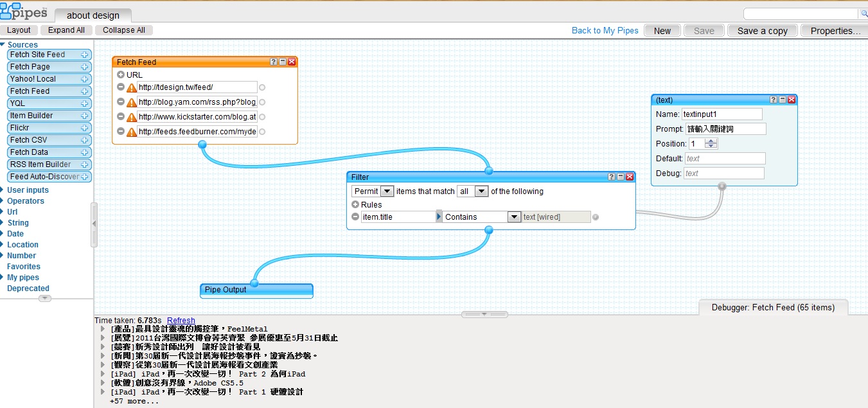The height and width of the screenshot is (408, 868).
Task: Open the Debugger Fetch Feed tab
Action: coord(772,308)
